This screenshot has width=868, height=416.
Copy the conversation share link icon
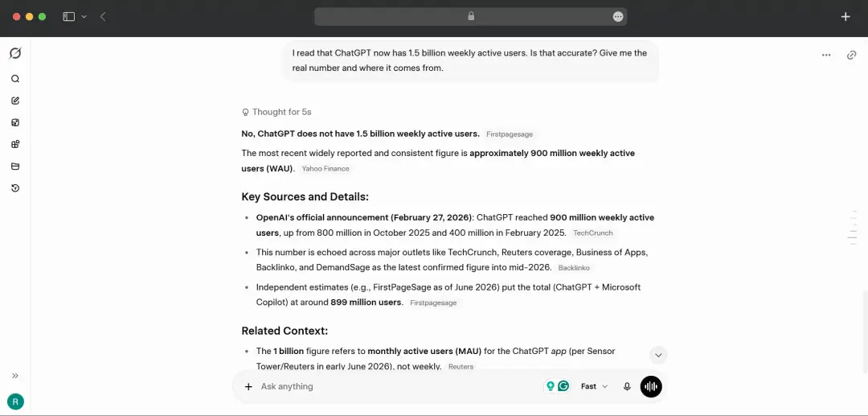point(851,55)
